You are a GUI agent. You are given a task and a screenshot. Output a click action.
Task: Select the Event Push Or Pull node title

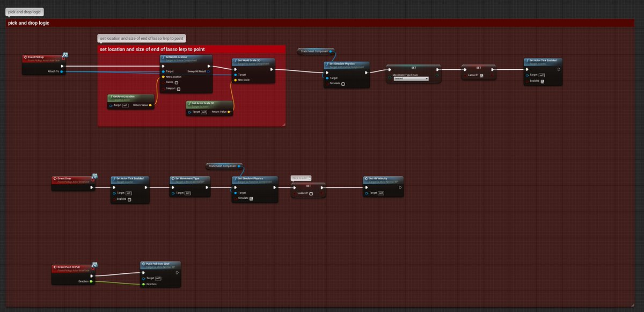69,266
